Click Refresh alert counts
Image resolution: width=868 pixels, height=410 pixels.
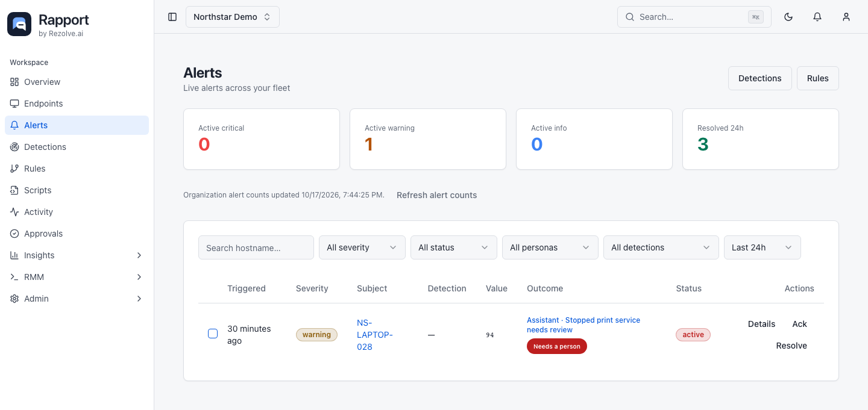[x=436, y=195]
